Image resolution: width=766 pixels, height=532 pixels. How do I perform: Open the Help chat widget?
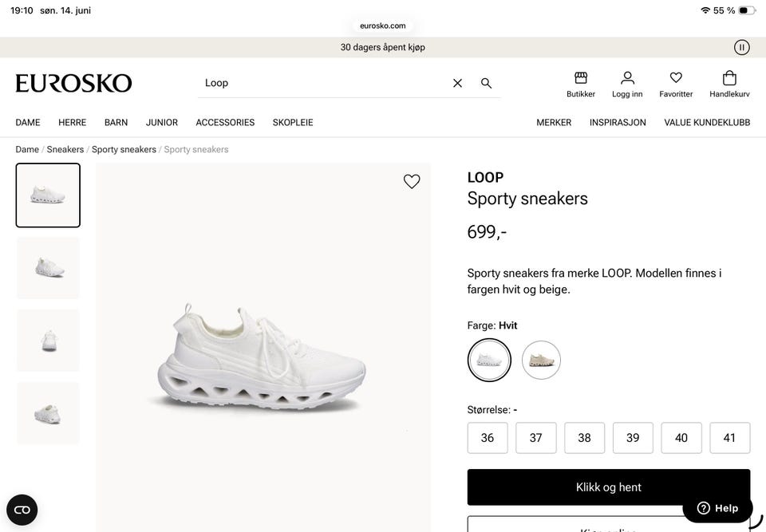(x=717, y=508)
